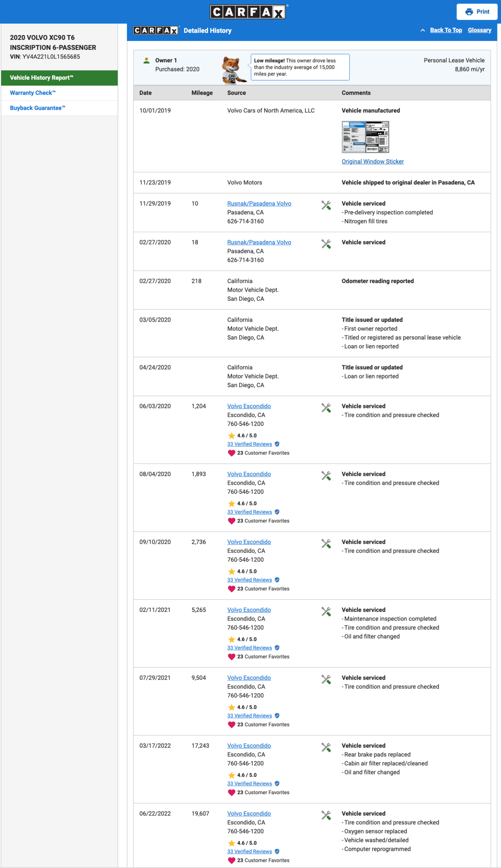The height and width of the screenshot is (868, 501).
Task: Click the Back To Top link
Action: (446, 30)
